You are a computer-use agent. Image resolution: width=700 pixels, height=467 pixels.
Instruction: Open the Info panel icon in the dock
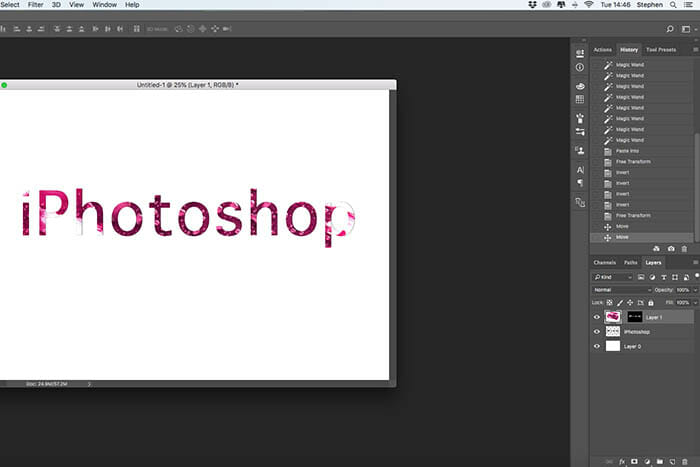580,67
